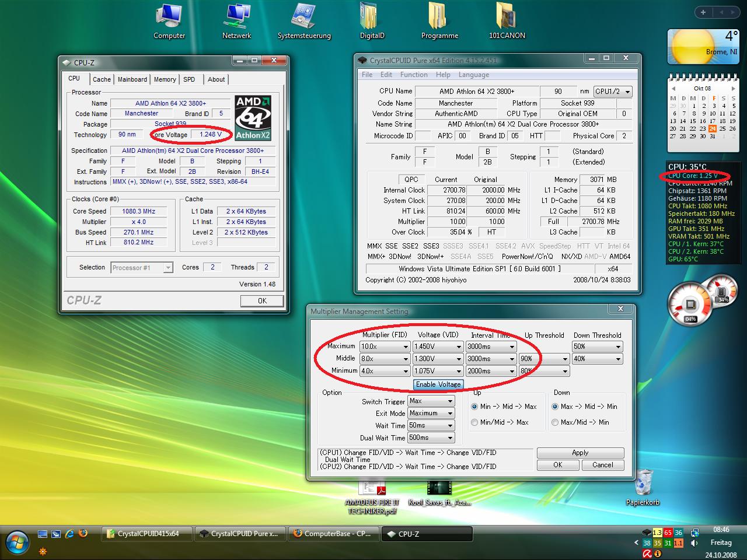Click the Avira red tray icon

pyautogui.click(x=647, y=553)
